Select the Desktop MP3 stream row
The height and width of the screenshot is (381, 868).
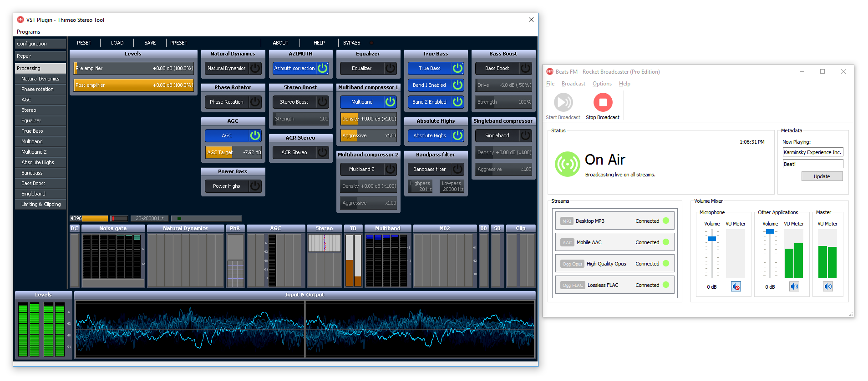pos(614,221)
